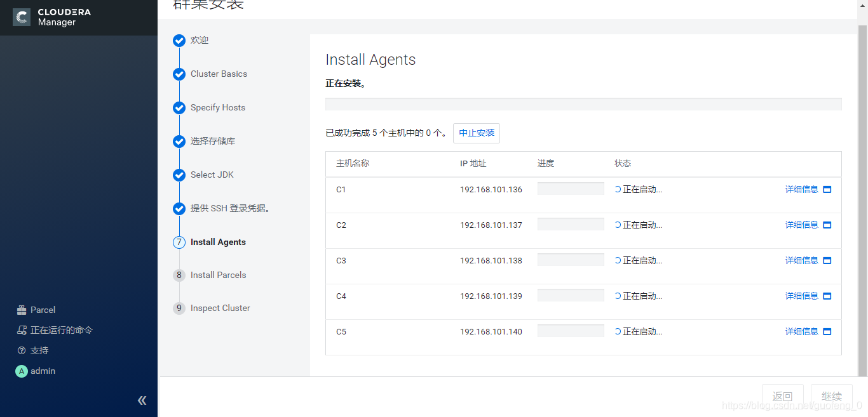Open 详细信息 link for host C4

coord(802,296)
